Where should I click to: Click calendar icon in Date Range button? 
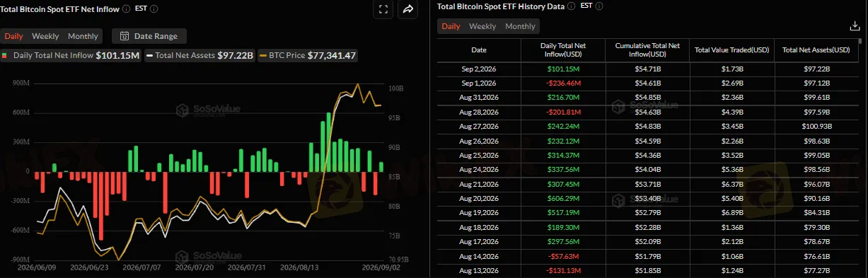tap(125, 36)
